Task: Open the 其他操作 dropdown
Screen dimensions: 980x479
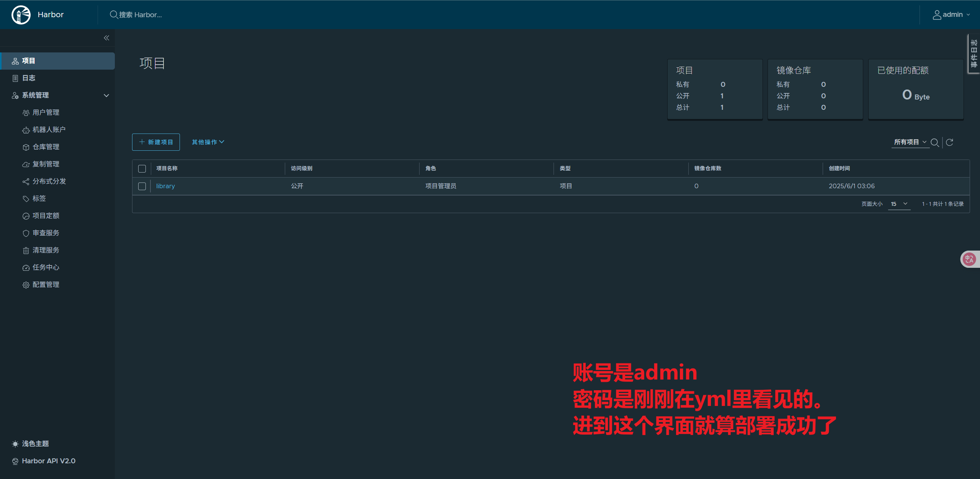Action: (x=208, y=142)
